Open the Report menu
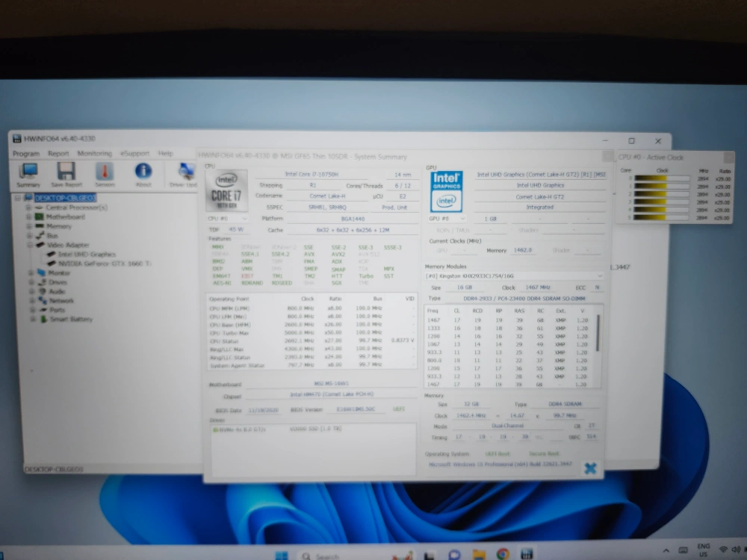This screenshot has width=747, height=560. point(58,154)
